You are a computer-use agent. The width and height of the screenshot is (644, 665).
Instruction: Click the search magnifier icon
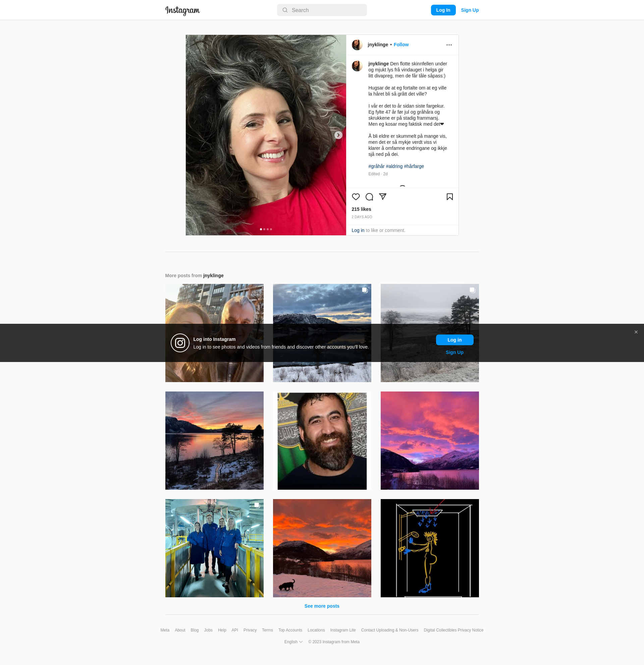(285, 10)
